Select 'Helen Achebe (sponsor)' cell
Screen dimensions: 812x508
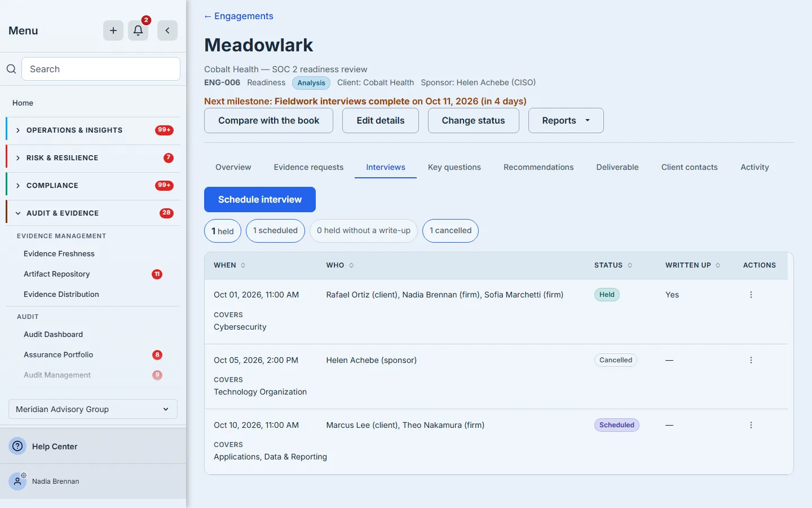click(372, 360)
